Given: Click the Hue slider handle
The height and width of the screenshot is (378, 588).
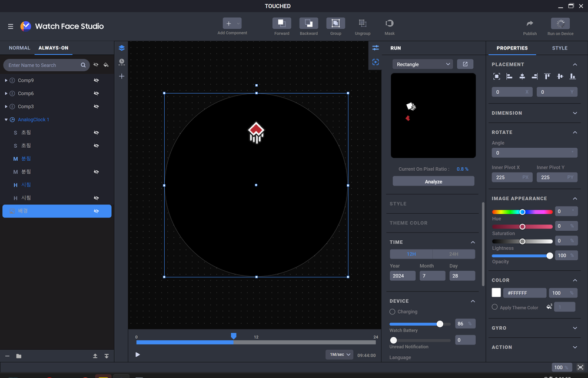Looking at the screenshot, I should pos(522,212).
